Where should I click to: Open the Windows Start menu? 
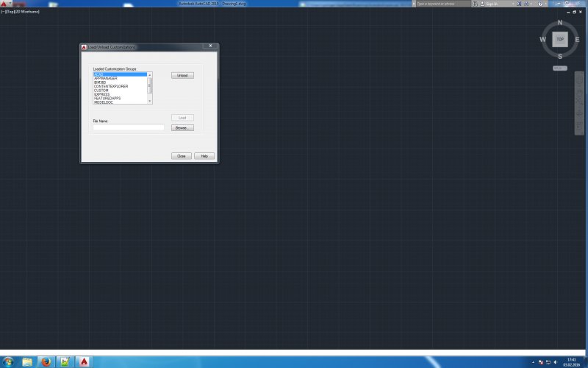click(8, 362)
